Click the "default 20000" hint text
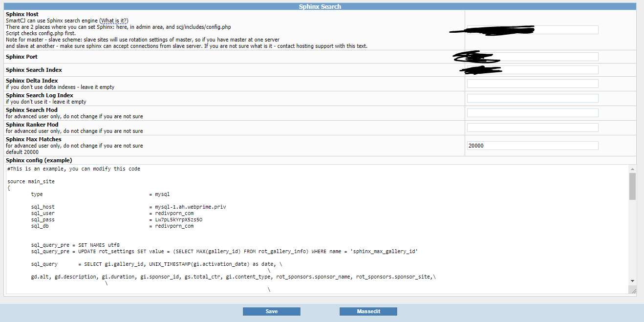The height and width of the screenshot is (322, 644). pos(22,152)
